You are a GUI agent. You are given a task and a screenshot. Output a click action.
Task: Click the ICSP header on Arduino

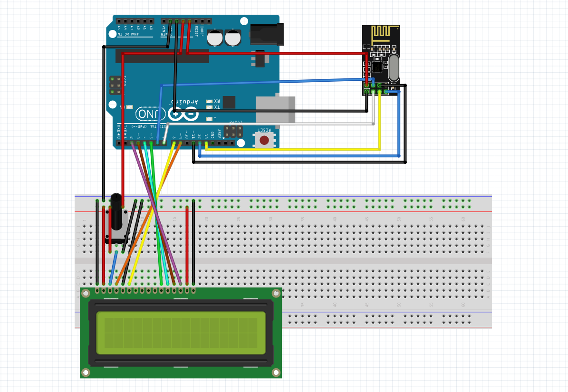click(x=233, y=131)
